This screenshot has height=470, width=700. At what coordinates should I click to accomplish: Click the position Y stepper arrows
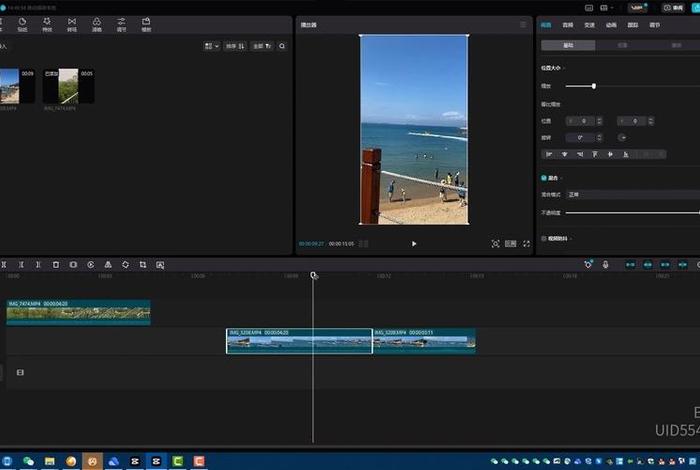pos(651,121)
